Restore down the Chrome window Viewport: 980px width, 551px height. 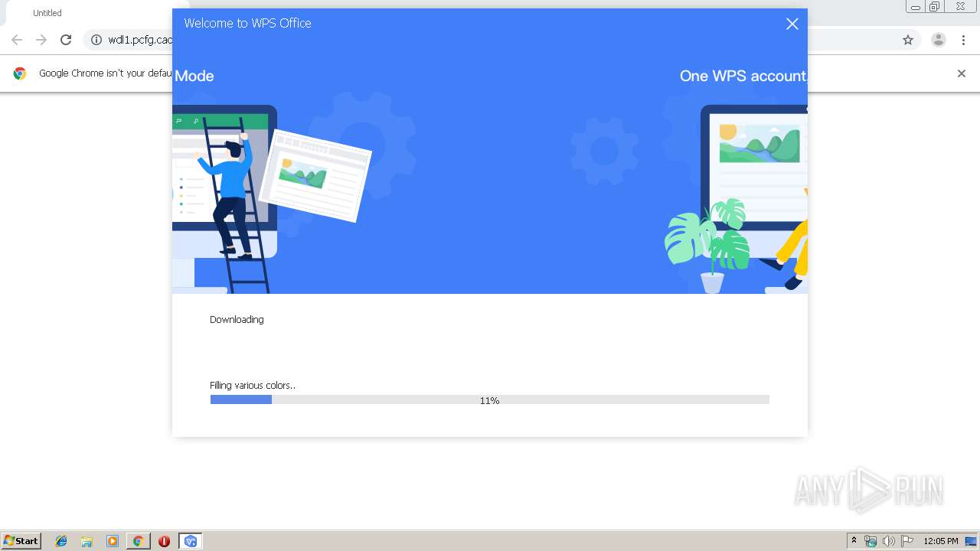(934, 7)
